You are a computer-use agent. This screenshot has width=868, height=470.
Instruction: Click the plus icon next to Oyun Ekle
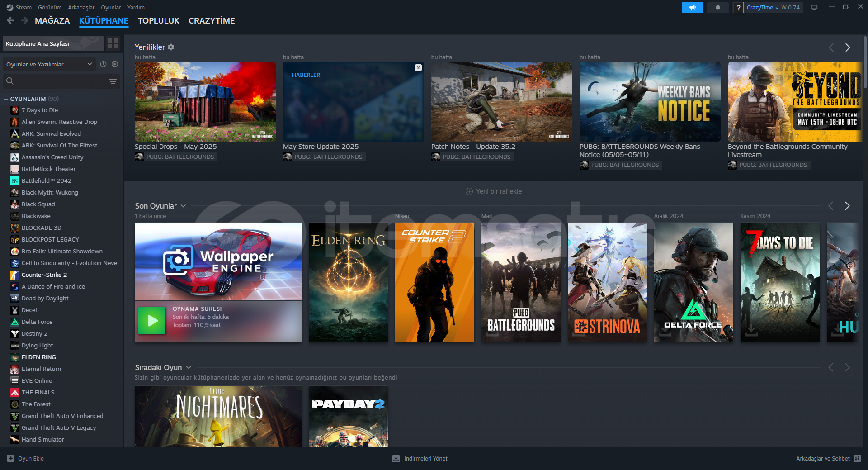click(x=11, y=458)
